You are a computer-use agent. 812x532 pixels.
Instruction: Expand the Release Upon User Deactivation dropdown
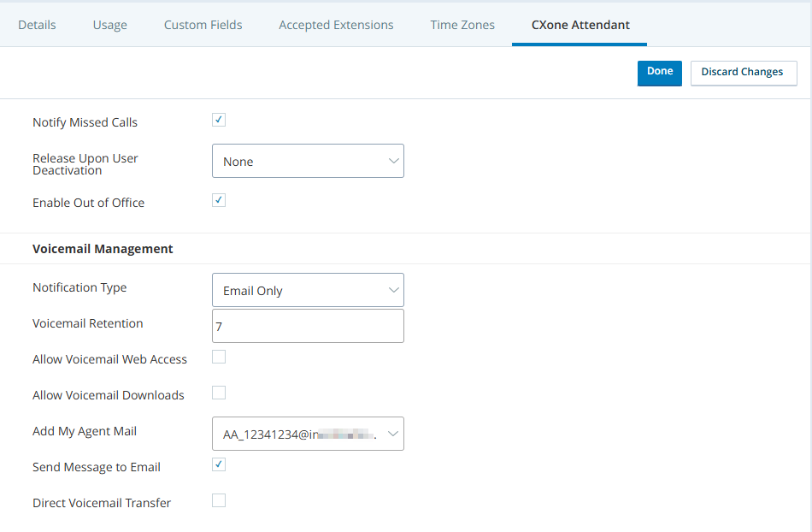pos(308,161)
